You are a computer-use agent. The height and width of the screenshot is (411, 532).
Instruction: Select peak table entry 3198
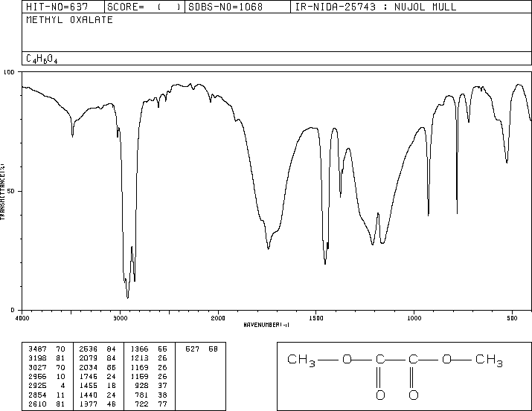[x=37, y=358]
